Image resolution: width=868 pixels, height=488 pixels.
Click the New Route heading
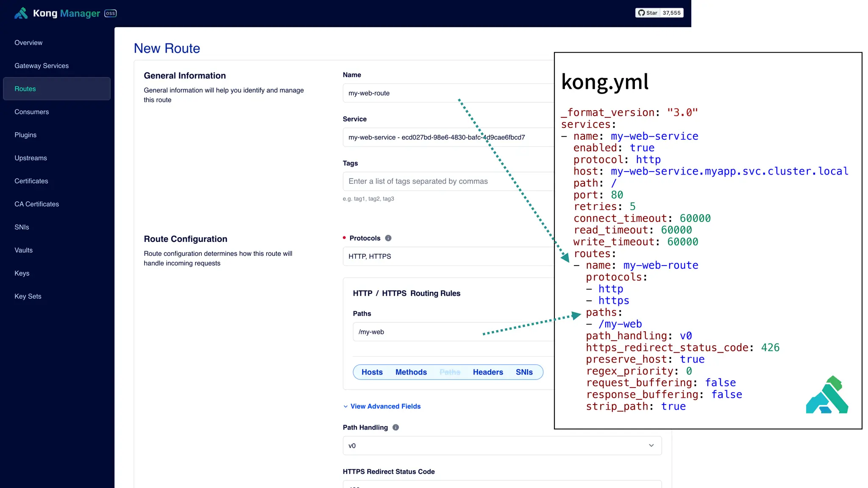point(167,48)
